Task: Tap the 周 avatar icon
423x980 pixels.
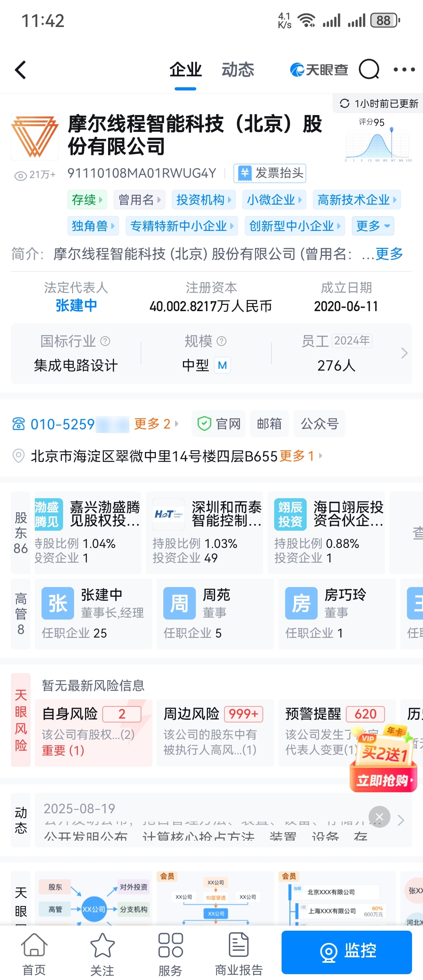Action: coord(179,603)
